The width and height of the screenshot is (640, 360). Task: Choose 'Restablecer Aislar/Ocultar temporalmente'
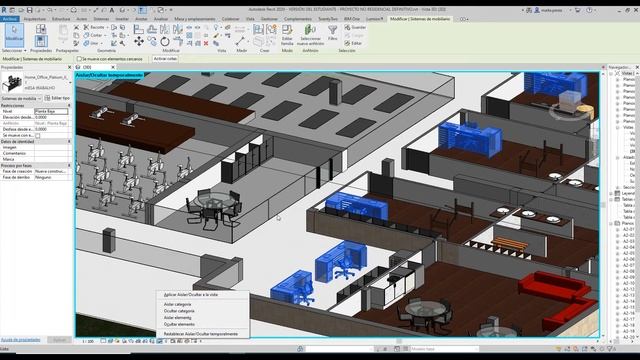[201, 334]
